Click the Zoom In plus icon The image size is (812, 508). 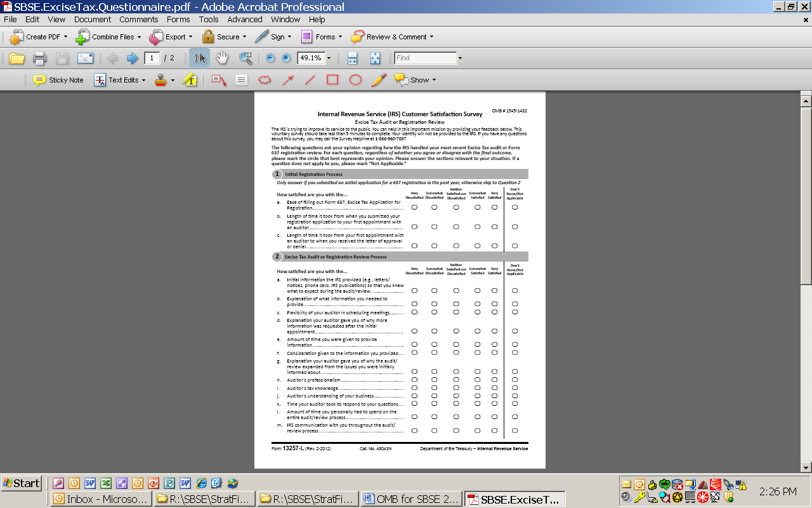click(x=286, y=58)
